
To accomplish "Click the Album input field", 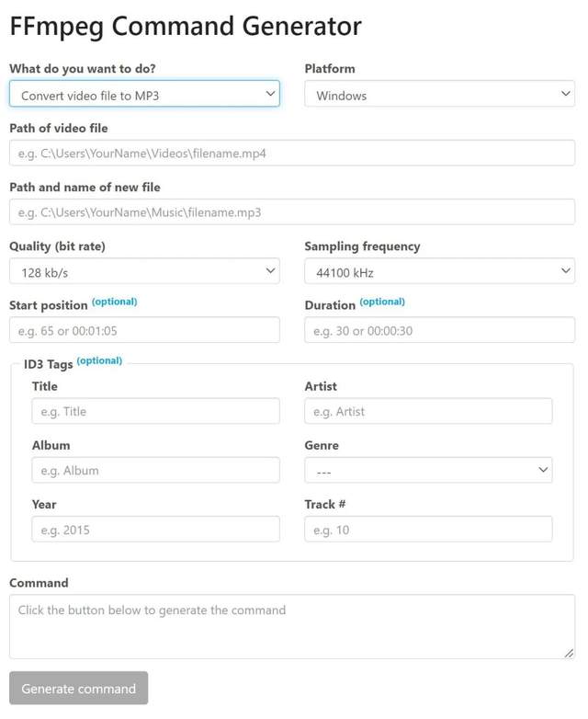I will click(x=155, y=471).
